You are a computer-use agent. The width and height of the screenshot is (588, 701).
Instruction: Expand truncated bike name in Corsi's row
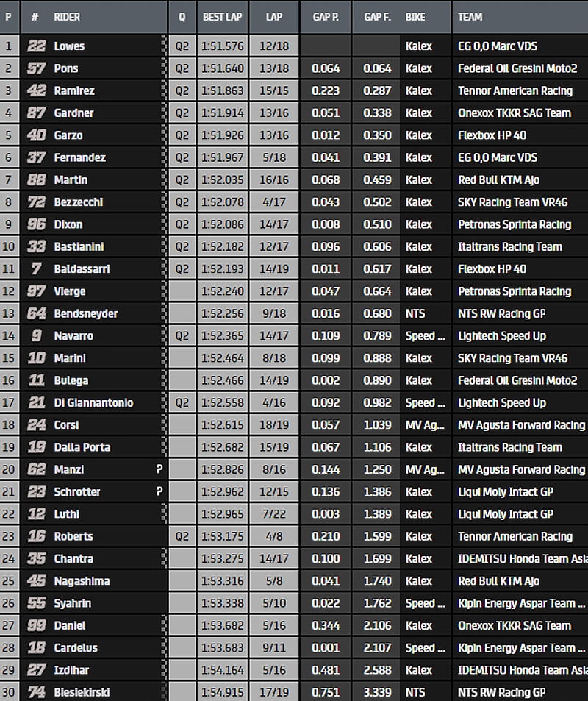tap(425, 424)
